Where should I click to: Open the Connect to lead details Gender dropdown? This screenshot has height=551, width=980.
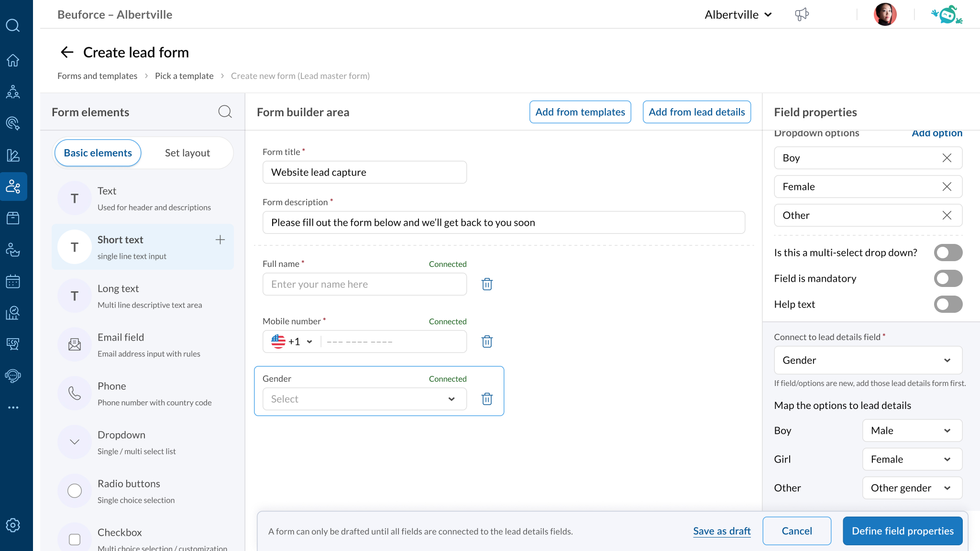point(868,360)
